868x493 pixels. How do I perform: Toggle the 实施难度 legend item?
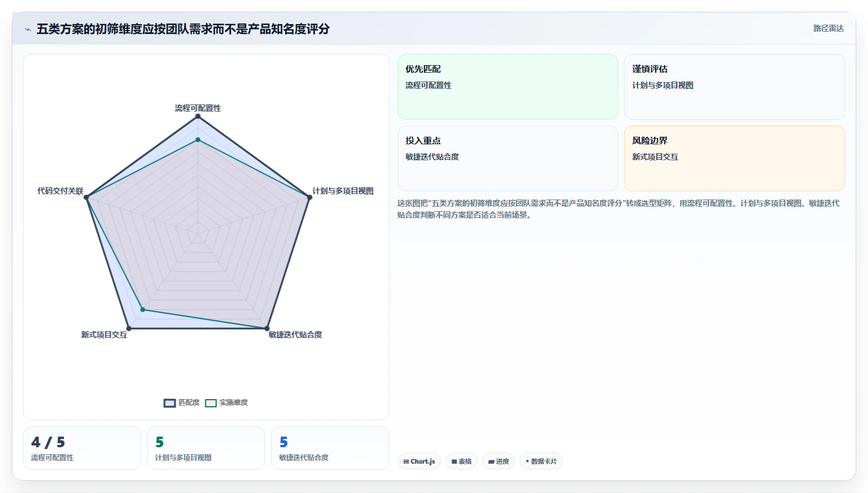226,403
